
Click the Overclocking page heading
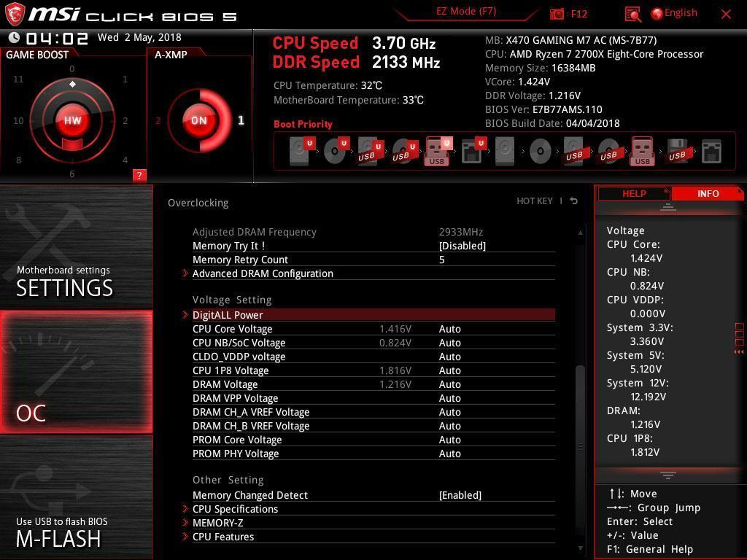[x=198, y=203]
